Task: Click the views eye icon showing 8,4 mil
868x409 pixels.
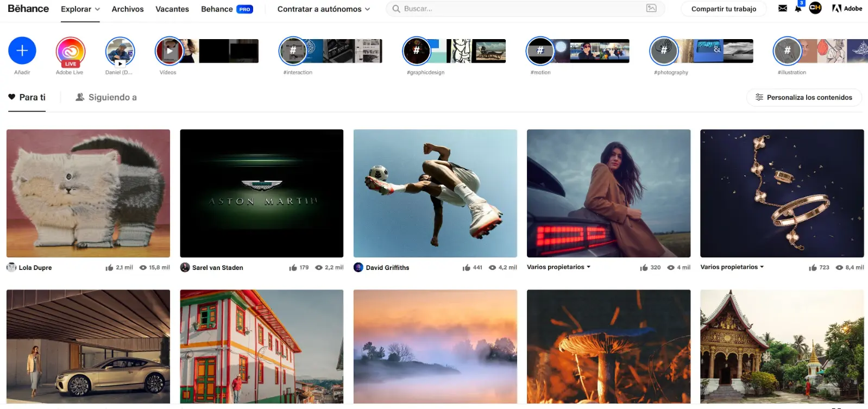Action: click(840, 268)
